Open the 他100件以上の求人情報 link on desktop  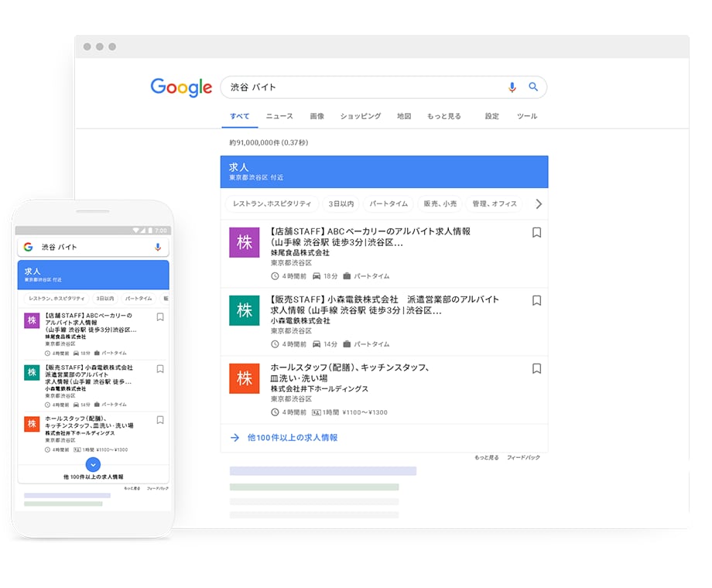coord(293,438)
